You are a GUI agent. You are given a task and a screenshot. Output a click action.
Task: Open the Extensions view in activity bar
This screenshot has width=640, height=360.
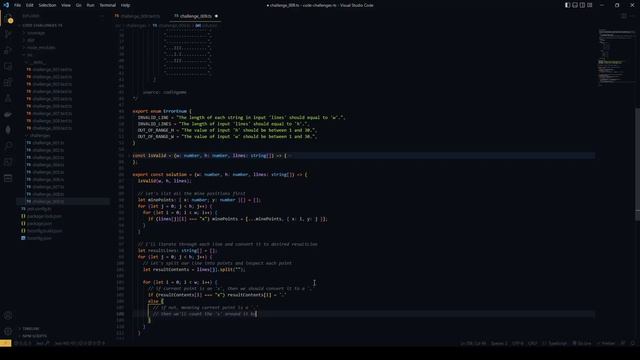tap(8, 82)
